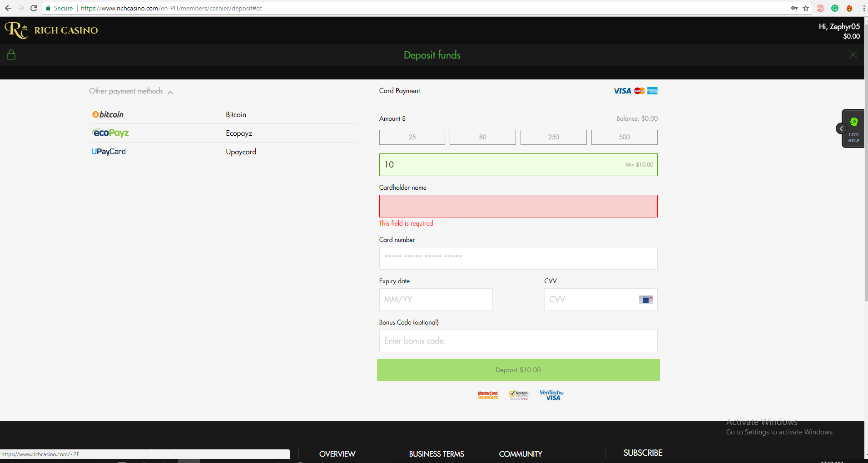Viewport: 868px width, 463px height.
Task: Click the browser back arrow
Action: pyautogui.click(x=8, y=8)
